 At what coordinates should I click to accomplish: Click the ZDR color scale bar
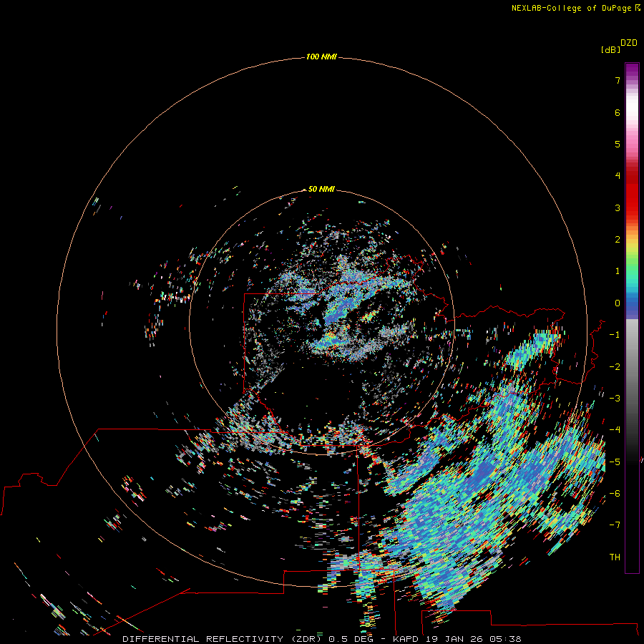[632, 318]
